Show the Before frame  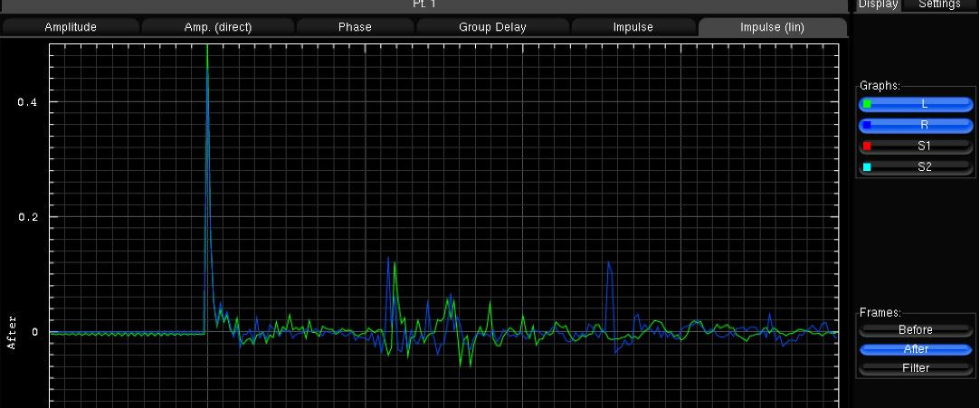pyautogui.click(x=916, y=330)
